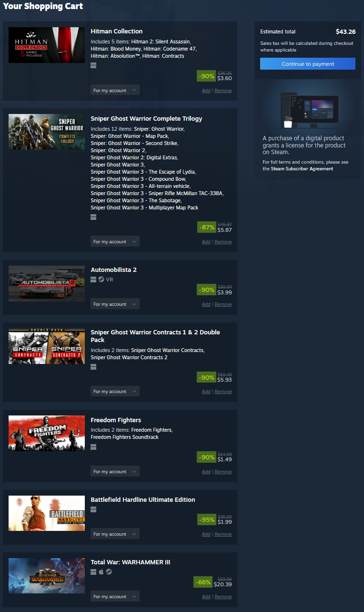Click the Freedom Fighters game title

point(116,420)
